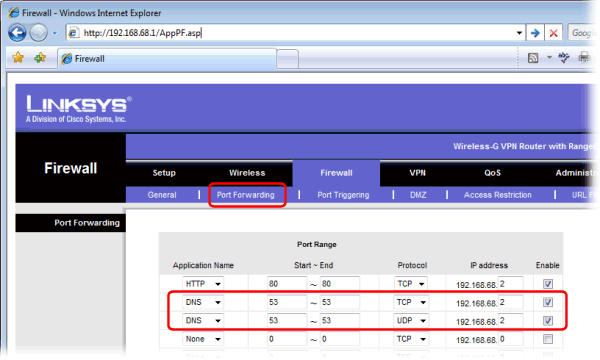The height and width of the screenshot is (360, 600).
Task: Expand the address bar history dropdown
Action: point(519,33)
